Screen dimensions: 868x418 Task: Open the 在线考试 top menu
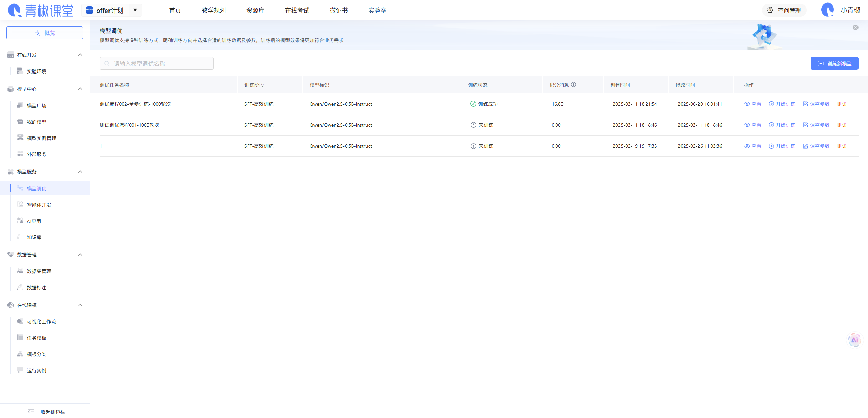click(x=297, y=11)
